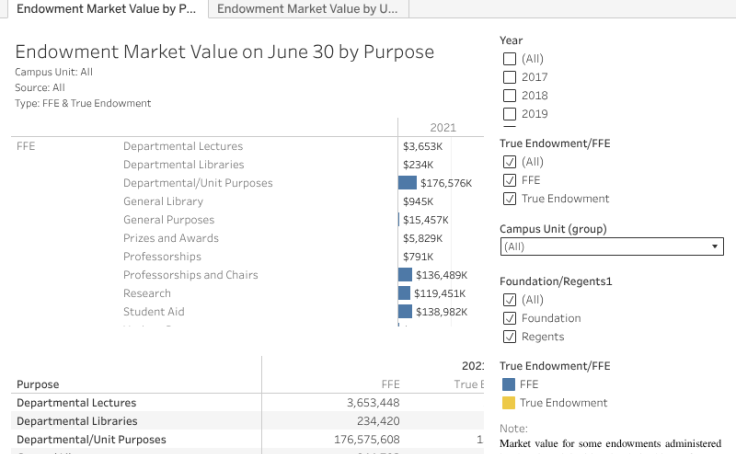Click the blue FFE legend swatch
The image size is (736, 454).
tap(508, 384)
